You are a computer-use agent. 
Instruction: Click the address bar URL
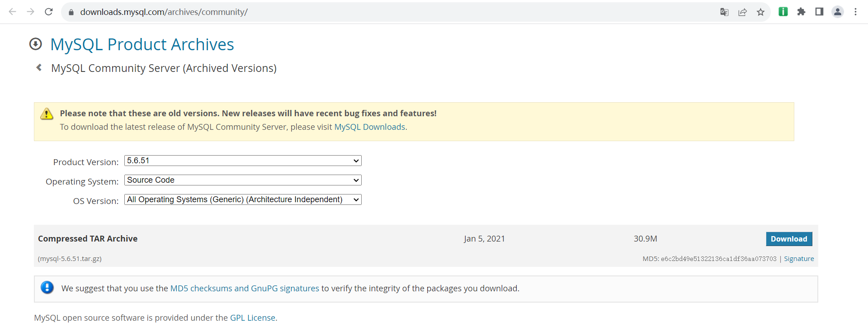pyautogui.click(x=164, y=12)
